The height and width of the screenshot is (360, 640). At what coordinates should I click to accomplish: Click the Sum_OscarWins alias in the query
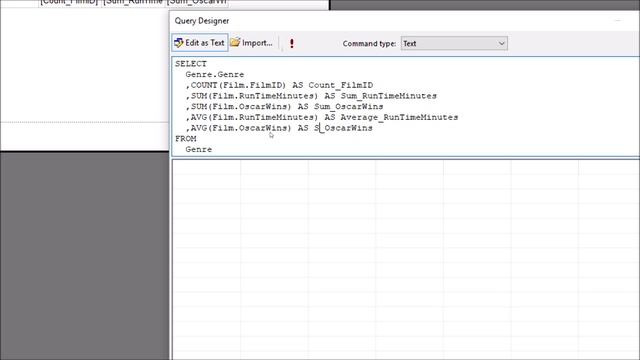[x=349, y=106]
